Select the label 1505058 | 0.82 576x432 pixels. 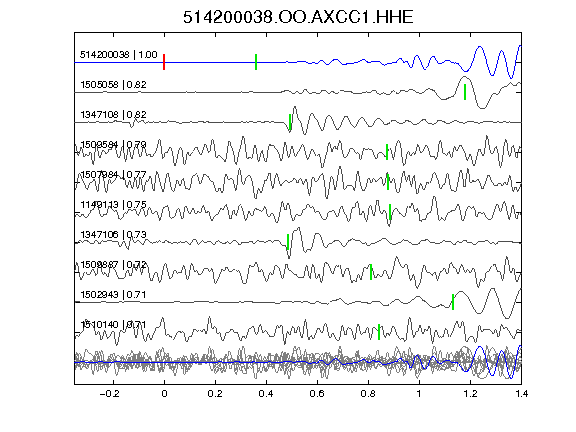tap(114, 85)
